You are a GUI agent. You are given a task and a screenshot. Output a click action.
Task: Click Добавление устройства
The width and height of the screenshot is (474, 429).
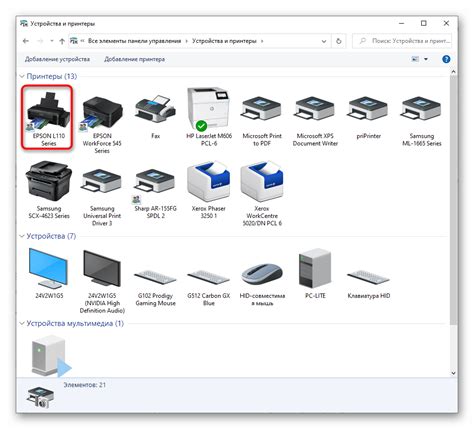coord(57,59)
